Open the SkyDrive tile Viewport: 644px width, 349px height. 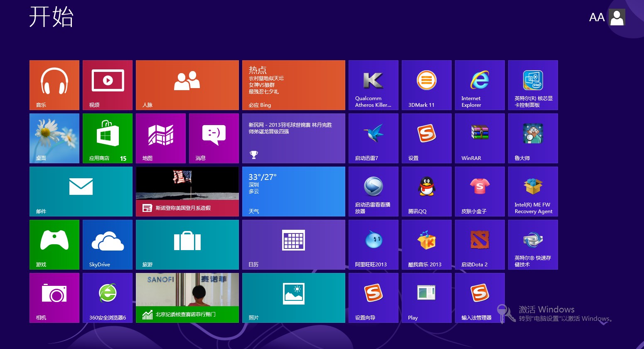click(x=108, y=245)
